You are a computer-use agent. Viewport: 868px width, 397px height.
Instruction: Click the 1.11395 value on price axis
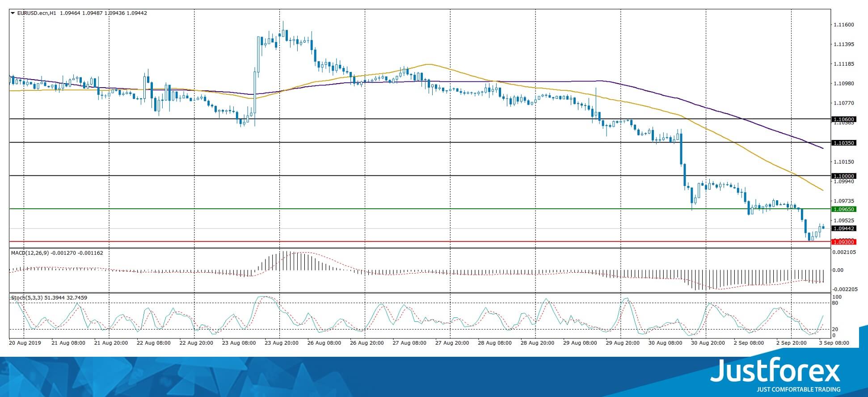(x=844, y=44)
